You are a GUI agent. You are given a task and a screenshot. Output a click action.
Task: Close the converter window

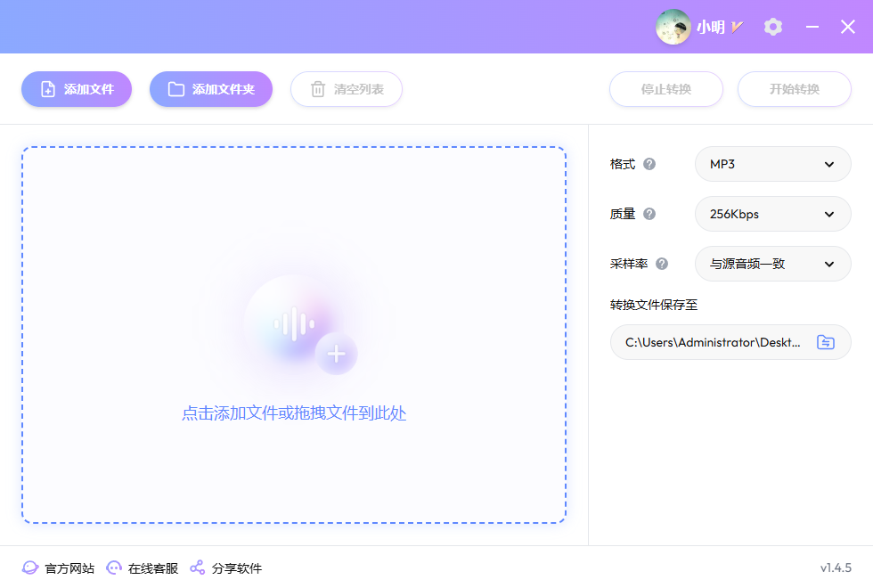coord(848,27)
